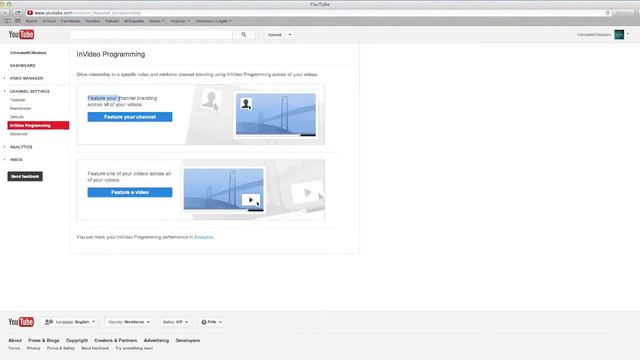
Task: Click the YouTube logo in the header
Action: point(21,35)
